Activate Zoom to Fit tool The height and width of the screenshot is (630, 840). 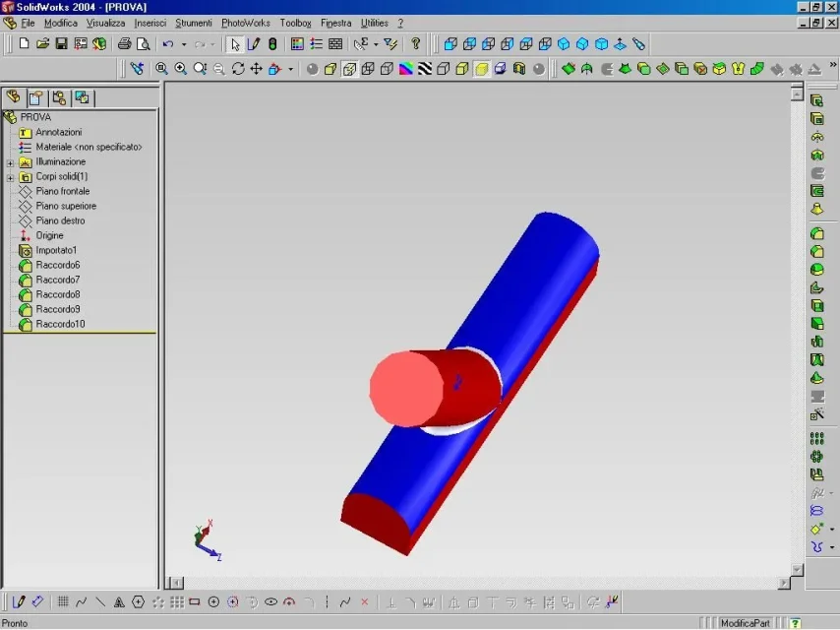[161, 69]
